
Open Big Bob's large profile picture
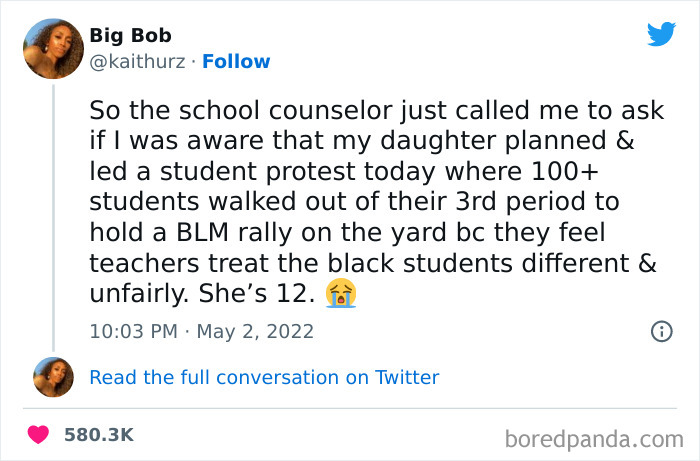pyautogui.click(x=52, y=47)
